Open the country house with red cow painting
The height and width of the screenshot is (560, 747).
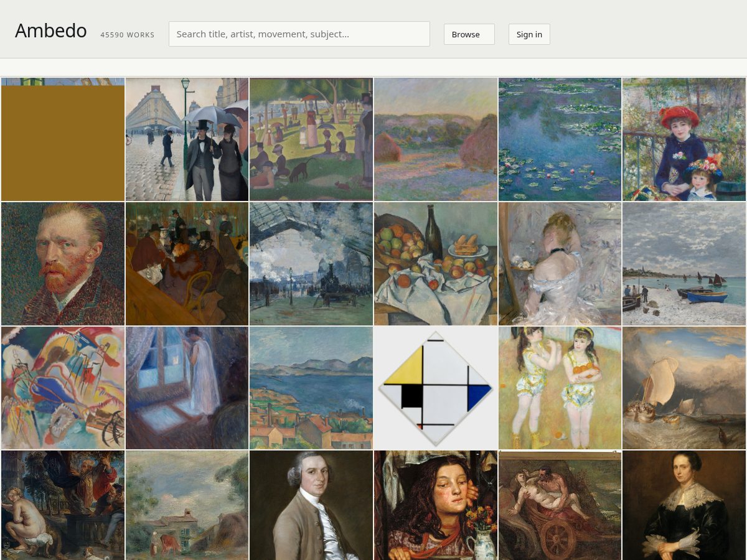point(187,505)
